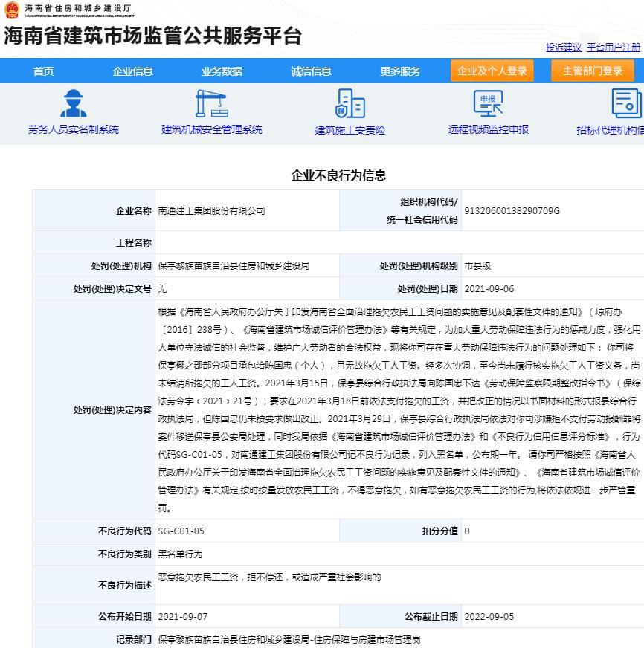The image size is (644, 648).
Task: Click the 劳务人员实名制系统 text link
Action: tap(73, 129)
